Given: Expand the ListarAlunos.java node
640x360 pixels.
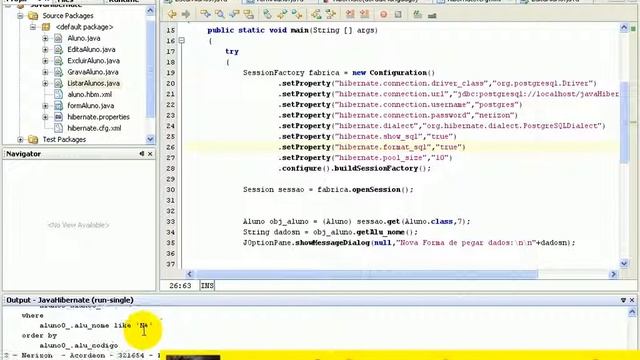Looking at the screenshot, I should click(45, 83).
